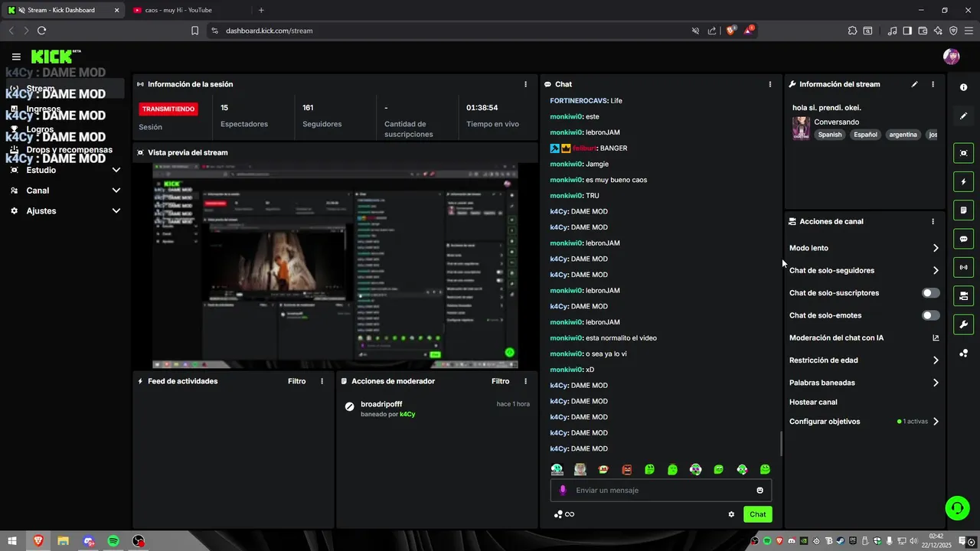
Task: Open the user avatar in top right
Action: 951,57
